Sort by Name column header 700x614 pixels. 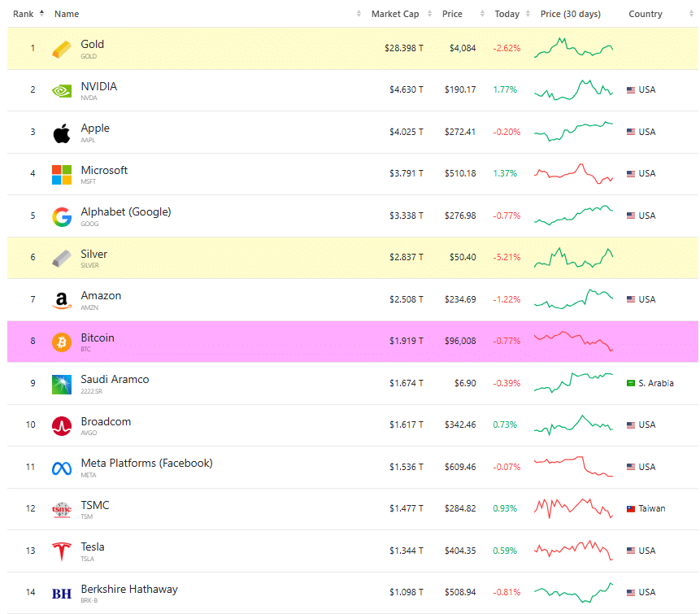(x=67, y=14)
